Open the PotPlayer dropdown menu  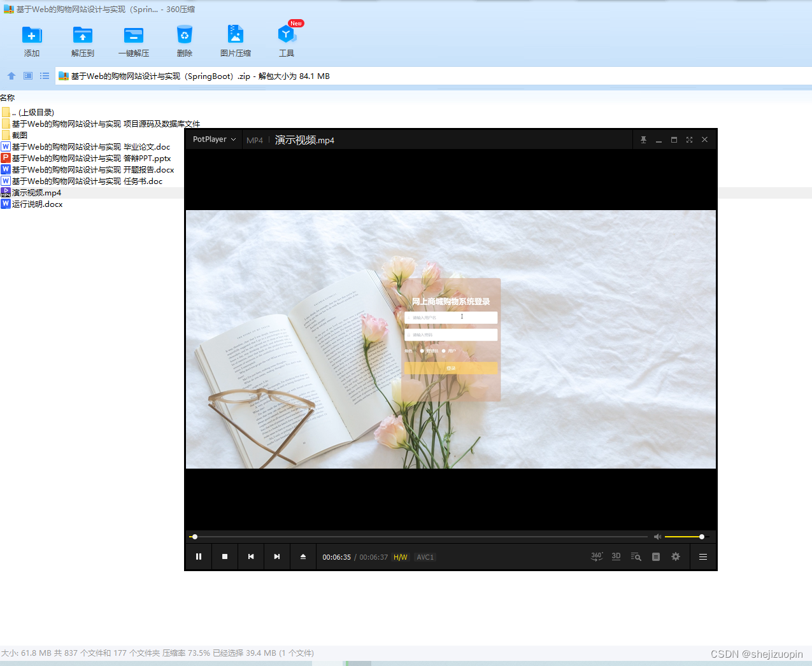click(215, 139)
